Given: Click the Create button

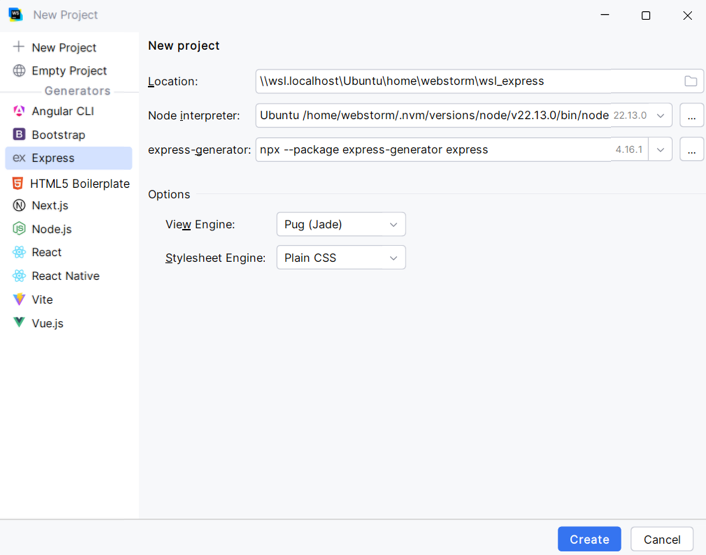Looking at the screenshot, I should 589,539.
